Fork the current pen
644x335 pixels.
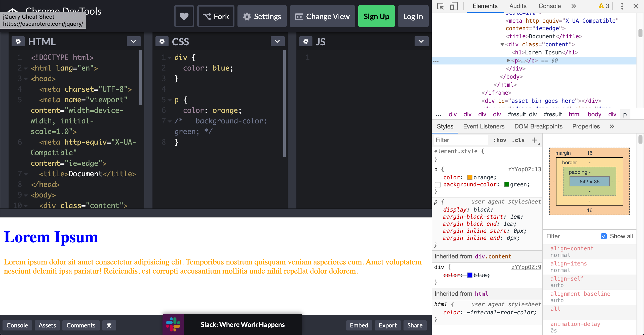[216, 16]
